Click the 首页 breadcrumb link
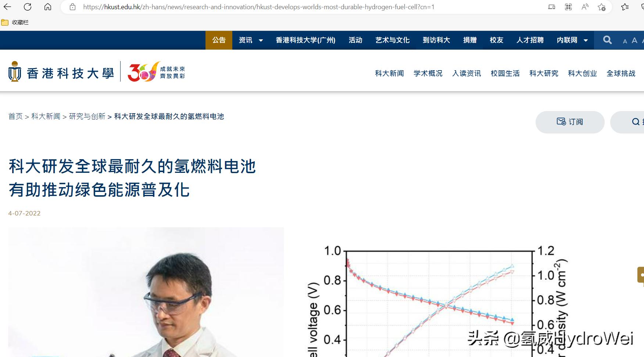644x357 pixels. (15, 117)
